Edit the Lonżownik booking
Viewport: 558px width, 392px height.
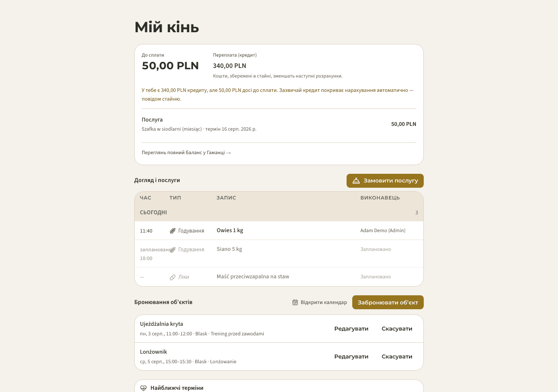click(351, 357)
